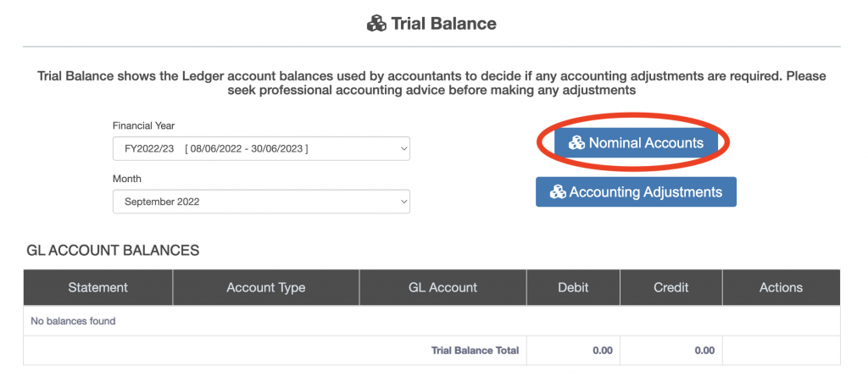The height and width of the screenshot is (388, 868).
Task: Click the cubes icon on Accounting Adjustments button
Action: click(558, 192)
